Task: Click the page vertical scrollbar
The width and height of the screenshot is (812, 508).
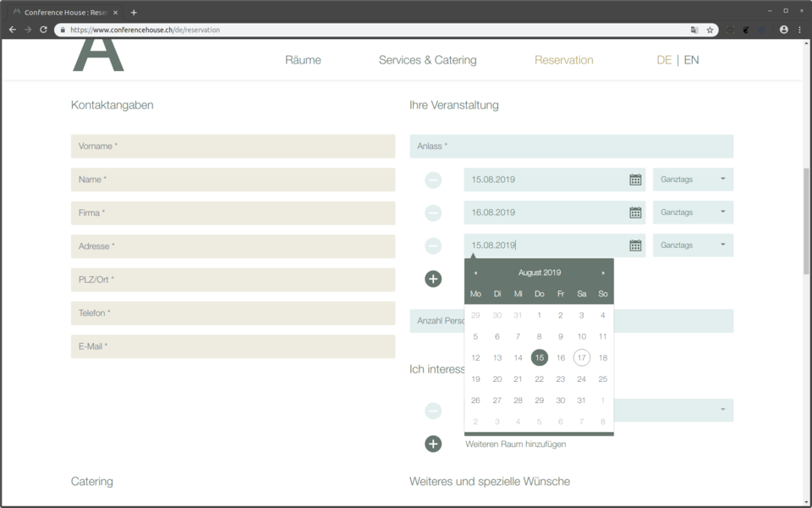Action: tap(807, 222)
